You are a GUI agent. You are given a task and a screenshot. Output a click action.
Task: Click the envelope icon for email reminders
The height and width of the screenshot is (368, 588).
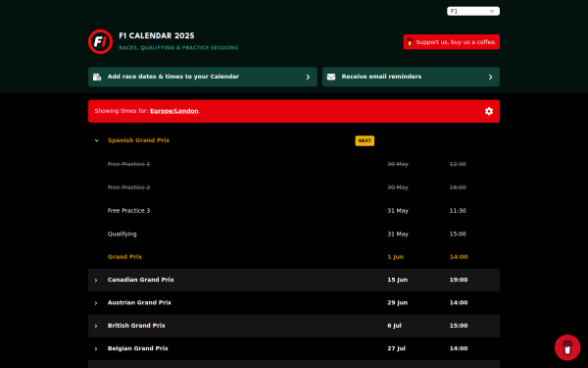(331, 77)
